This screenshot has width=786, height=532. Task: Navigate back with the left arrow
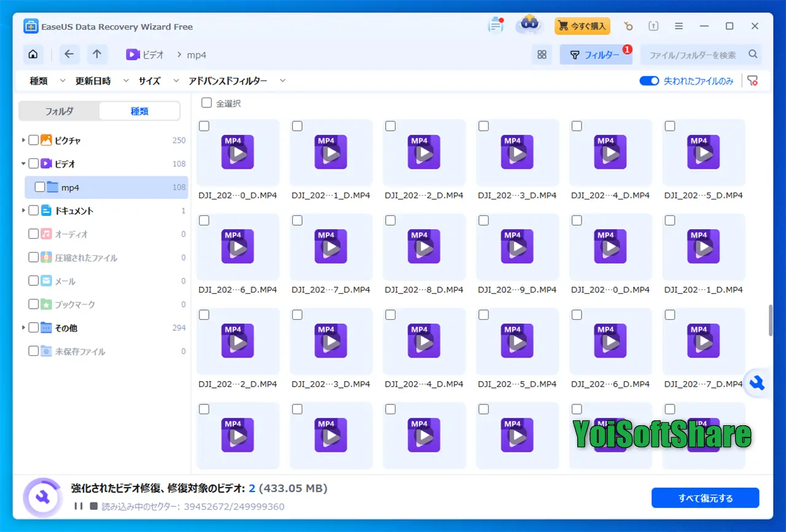click(x=69, y=55)
